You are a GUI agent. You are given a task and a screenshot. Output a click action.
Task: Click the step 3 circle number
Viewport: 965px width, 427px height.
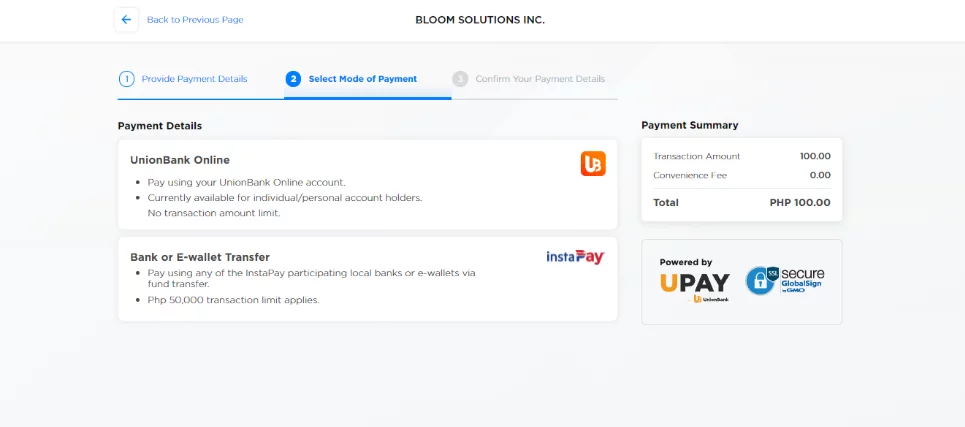pyautogui.click(x=460, y=79)
